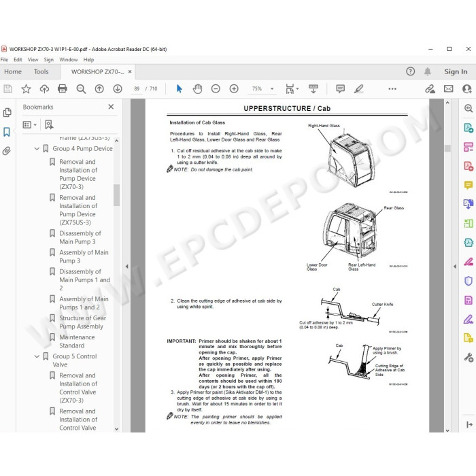The image size is (476, 476).
Task: Toggle the Bookmarks panel icon
Action: point(7,132)
